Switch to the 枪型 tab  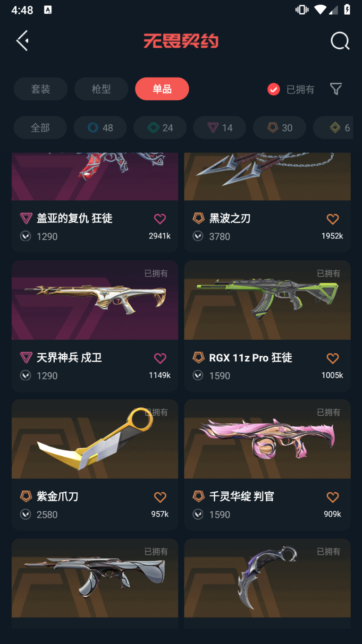(x=101, y=89)
